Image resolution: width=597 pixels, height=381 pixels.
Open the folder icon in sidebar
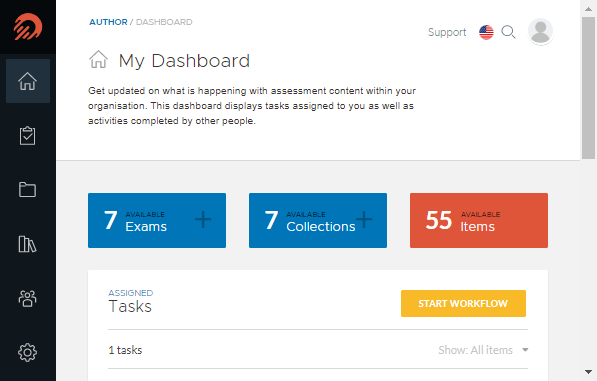click(27, 189)
